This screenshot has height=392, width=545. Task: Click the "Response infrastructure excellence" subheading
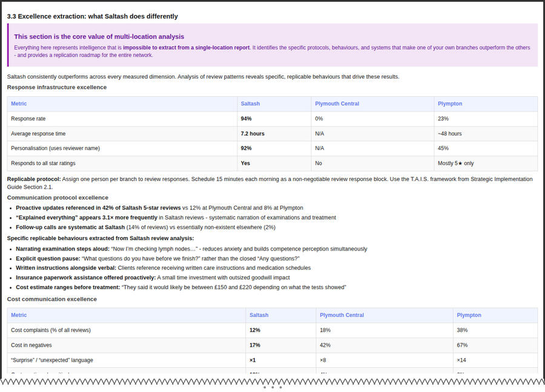[57, 87]
